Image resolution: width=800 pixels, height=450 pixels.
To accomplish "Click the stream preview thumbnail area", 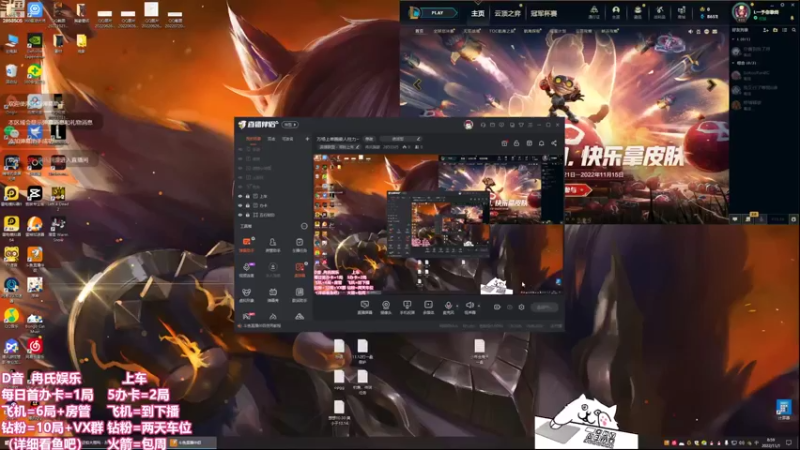I will coord(438,225).
